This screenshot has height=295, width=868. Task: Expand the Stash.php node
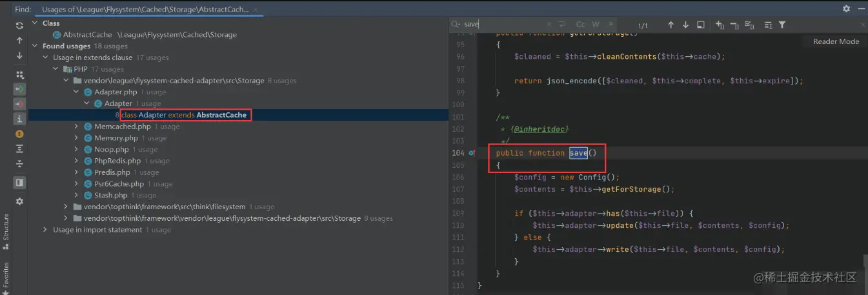[77, 196]
